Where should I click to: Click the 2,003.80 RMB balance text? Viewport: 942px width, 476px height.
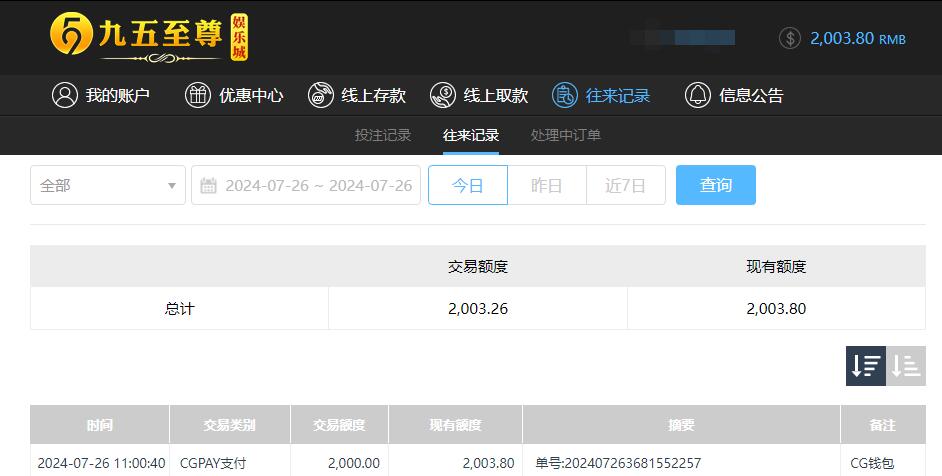pyautogui.click(x=858, y=38)
